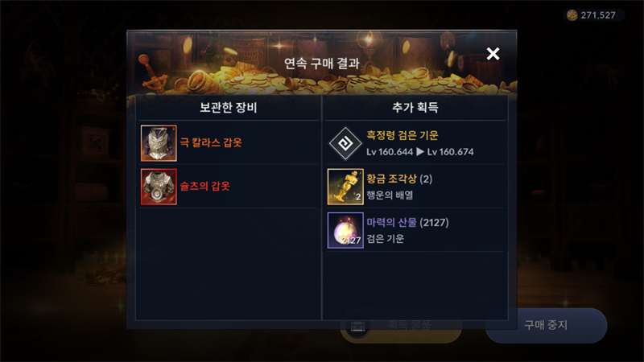This screenshot has height=362, width=644.
Task: Click the 연속 구매 결과 title banner
Action: pos(322,64)
